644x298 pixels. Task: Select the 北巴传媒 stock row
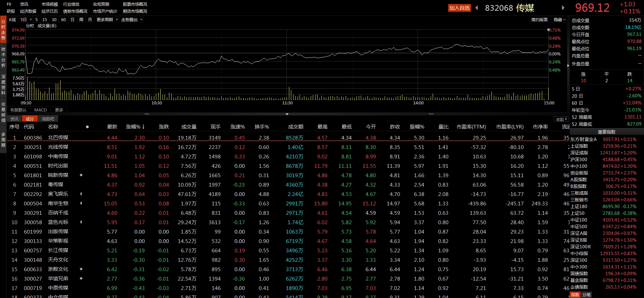[x=58, y=138]
